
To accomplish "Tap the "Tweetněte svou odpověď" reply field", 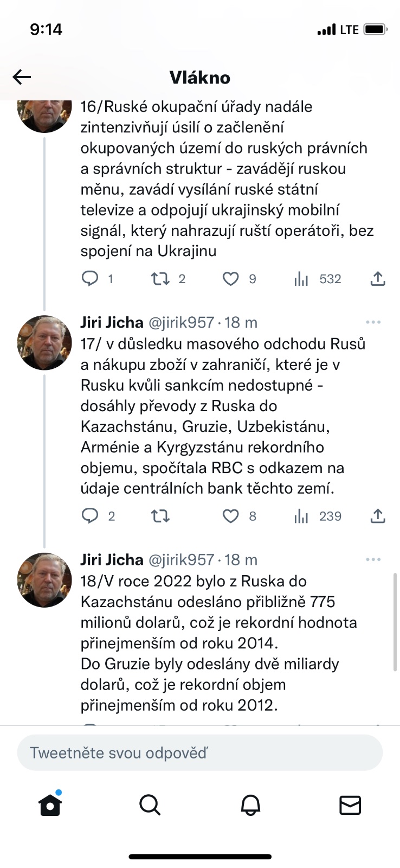I will coord(199,753).
